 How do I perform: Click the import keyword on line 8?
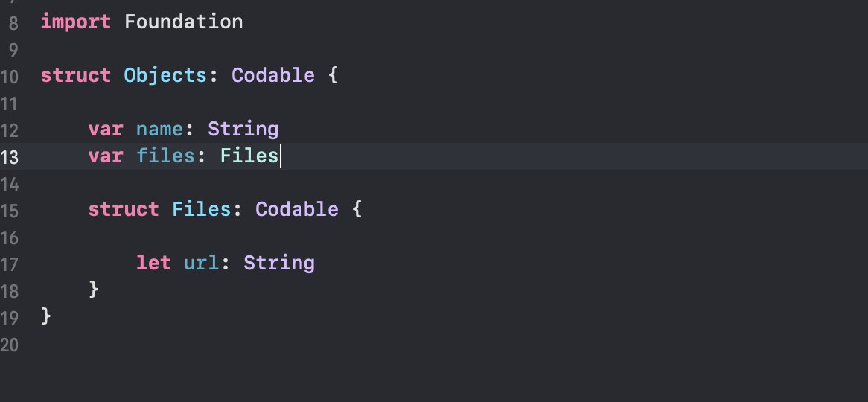point(75,22)
